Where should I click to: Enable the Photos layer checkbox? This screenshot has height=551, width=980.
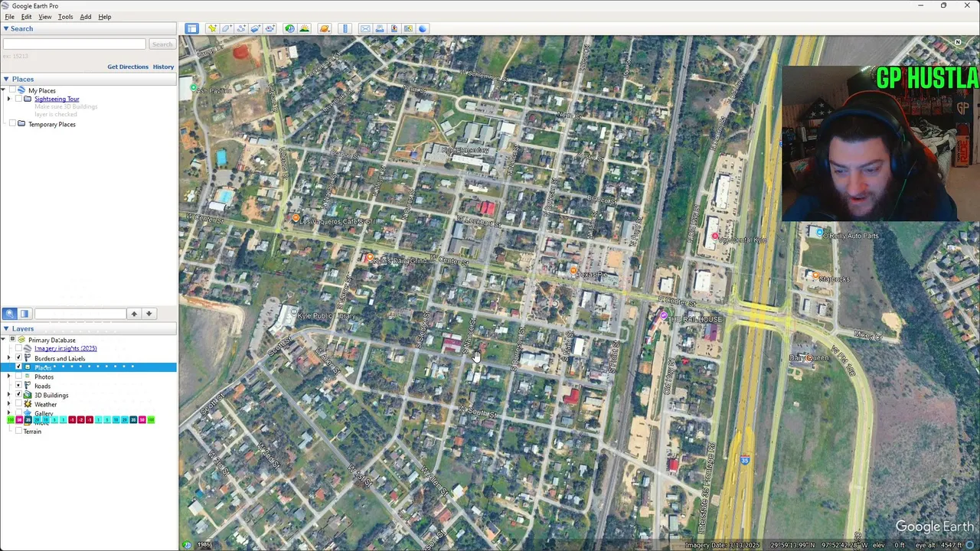point(18,376)
